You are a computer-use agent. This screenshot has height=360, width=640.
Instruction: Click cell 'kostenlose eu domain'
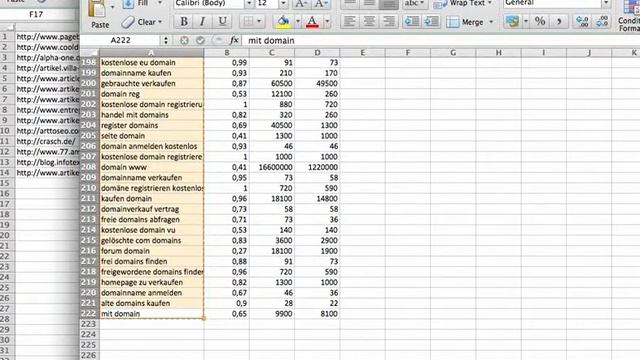click(151, 62)
